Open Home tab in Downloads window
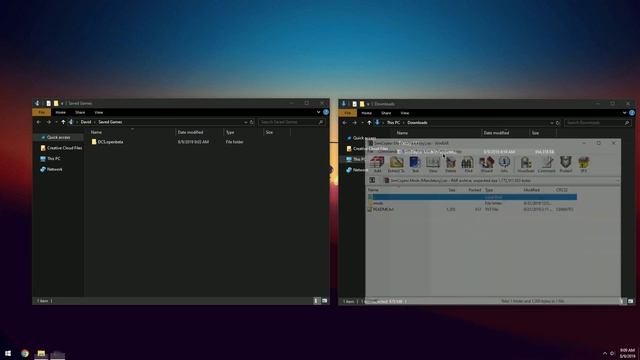The image size is (640, 360). [x=367, y=113]
